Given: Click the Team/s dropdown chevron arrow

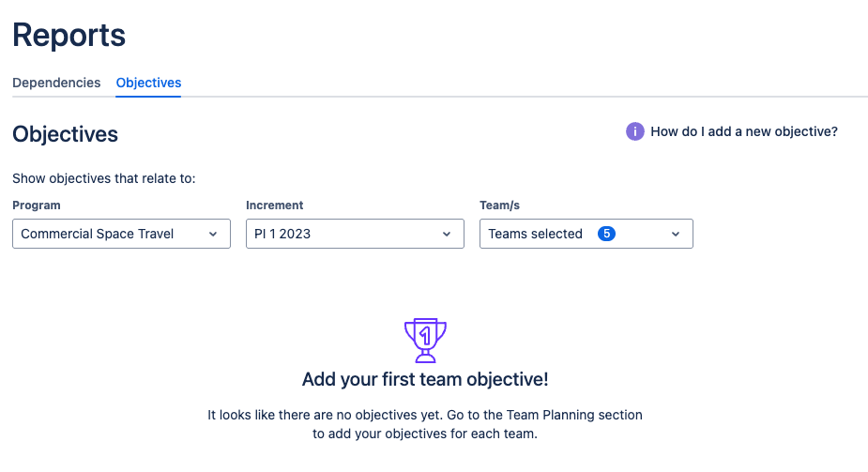Looking at the screenshot, I should [x=676, y=234].
